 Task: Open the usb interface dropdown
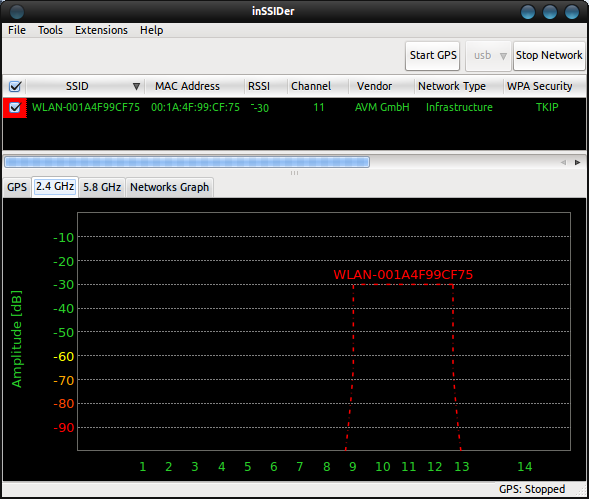pos(489,56)
